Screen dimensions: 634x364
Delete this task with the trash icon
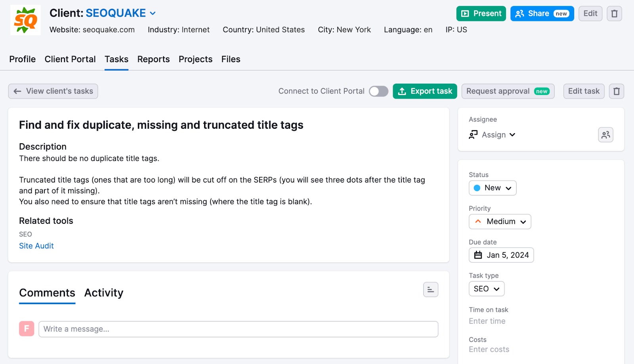pos(617,91)
